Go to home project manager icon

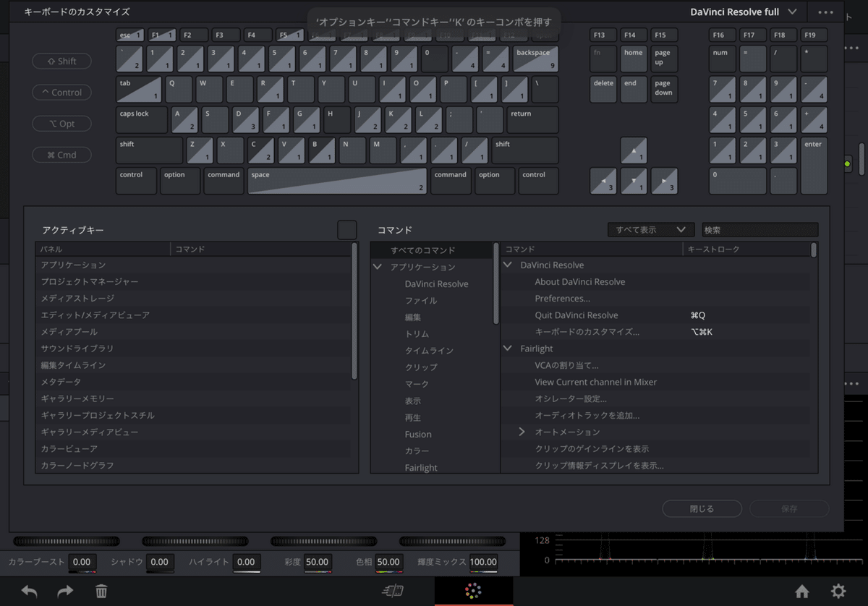[x=801, y=591]
